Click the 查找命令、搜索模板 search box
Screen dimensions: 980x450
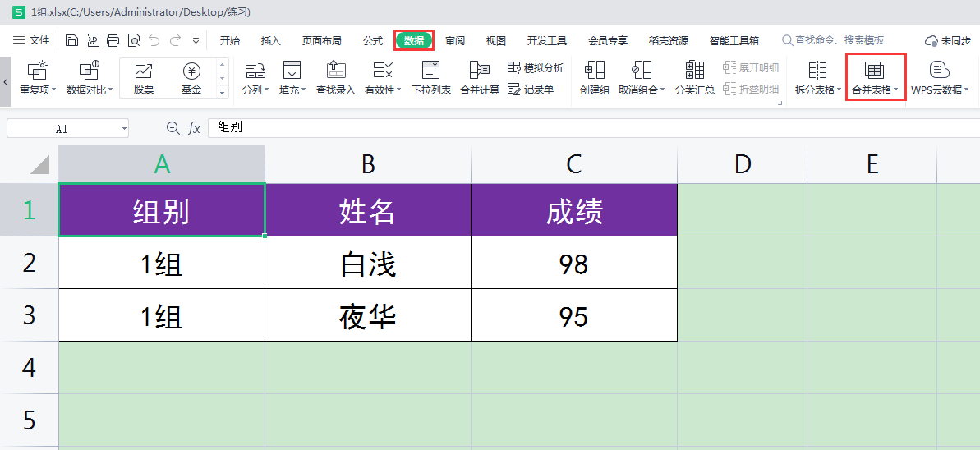point(833,40)
